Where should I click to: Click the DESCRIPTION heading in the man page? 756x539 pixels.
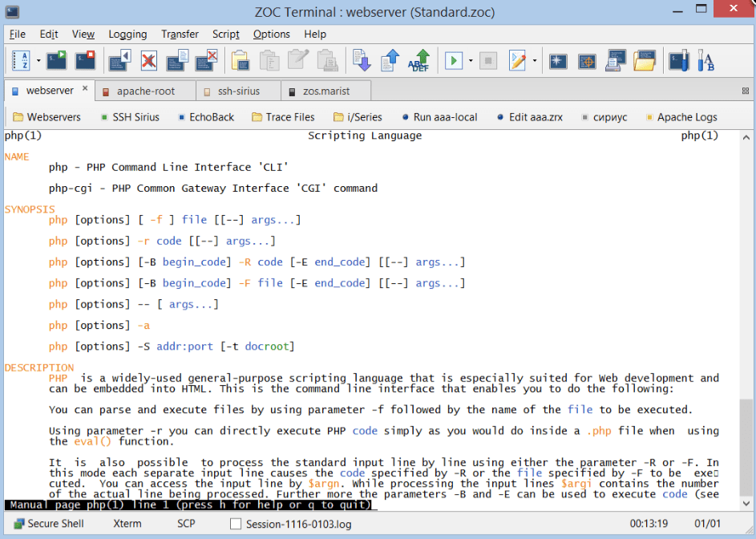tap(39, 367)
